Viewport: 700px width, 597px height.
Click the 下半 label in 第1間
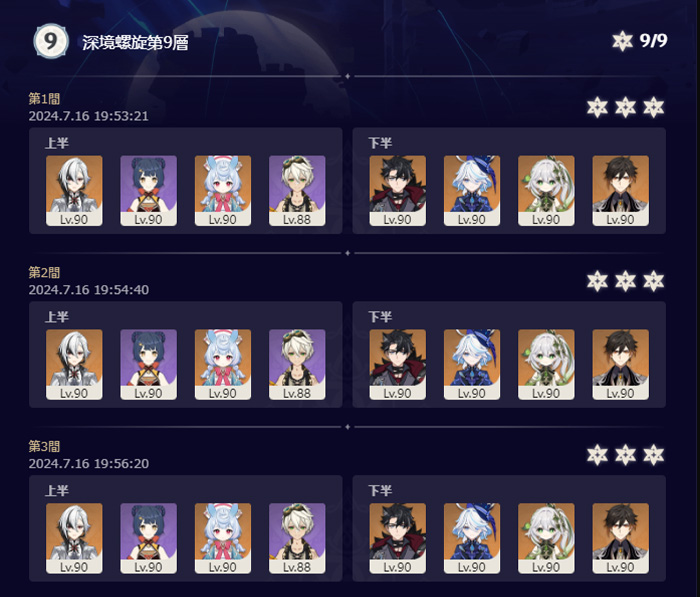(x=380, y=143)
